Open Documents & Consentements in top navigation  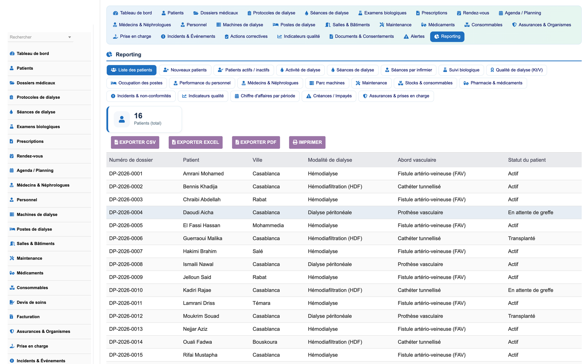coord(361,37)
